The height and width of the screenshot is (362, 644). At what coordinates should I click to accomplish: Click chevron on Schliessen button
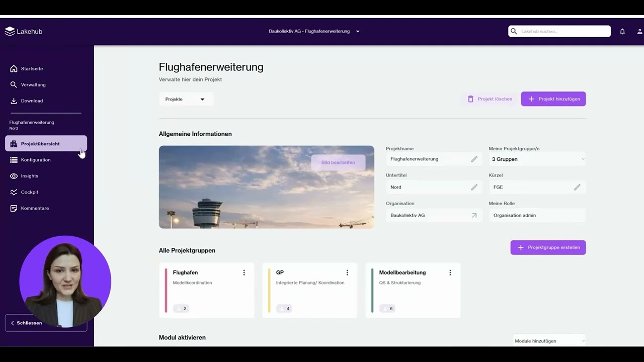tap(13, 323)
